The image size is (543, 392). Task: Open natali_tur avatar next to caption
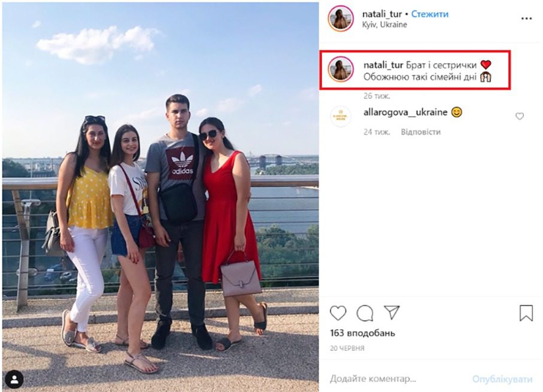tap(341, 69)
